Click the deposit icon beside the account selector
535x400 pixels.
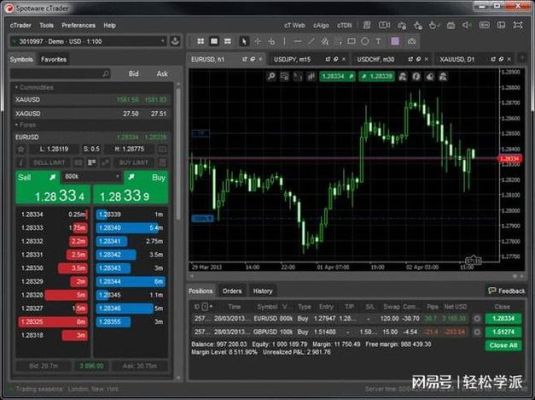pos(175,42)
